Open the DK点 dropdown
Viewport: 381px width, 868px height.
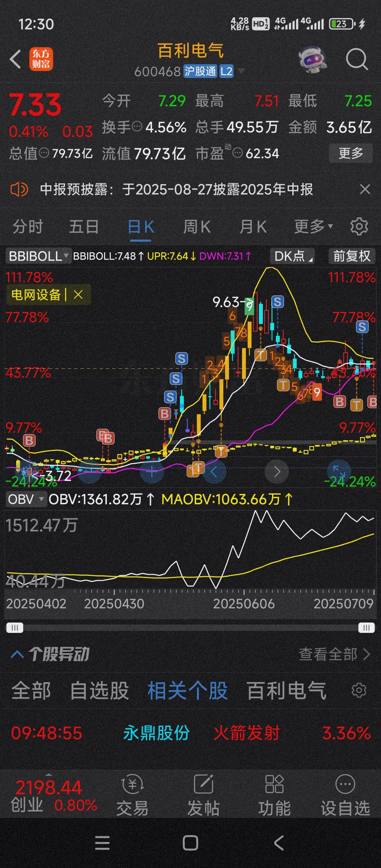(x=292, y=256)
